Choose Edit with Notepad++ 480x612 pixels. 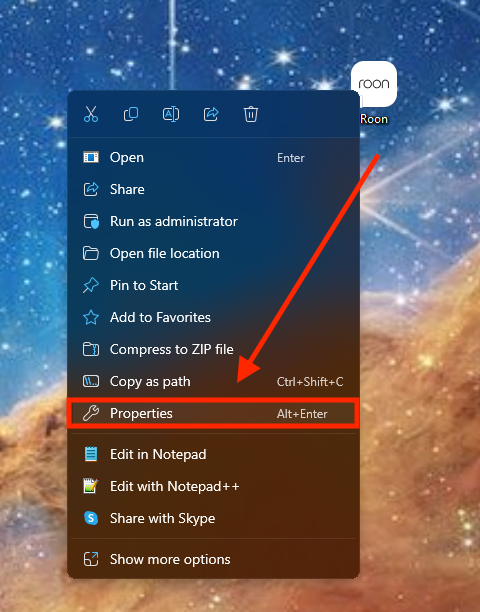[x=213, y=486]
